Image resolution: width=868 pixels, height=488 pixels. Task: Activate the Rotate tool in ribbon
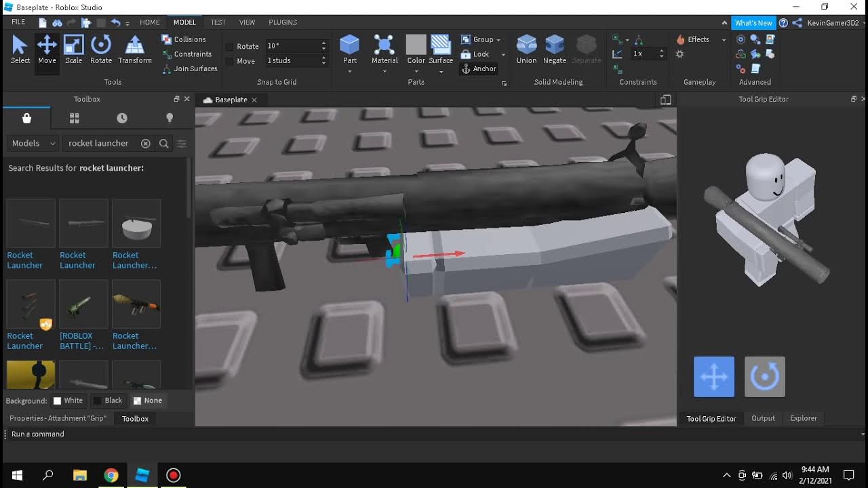[100, 50]
